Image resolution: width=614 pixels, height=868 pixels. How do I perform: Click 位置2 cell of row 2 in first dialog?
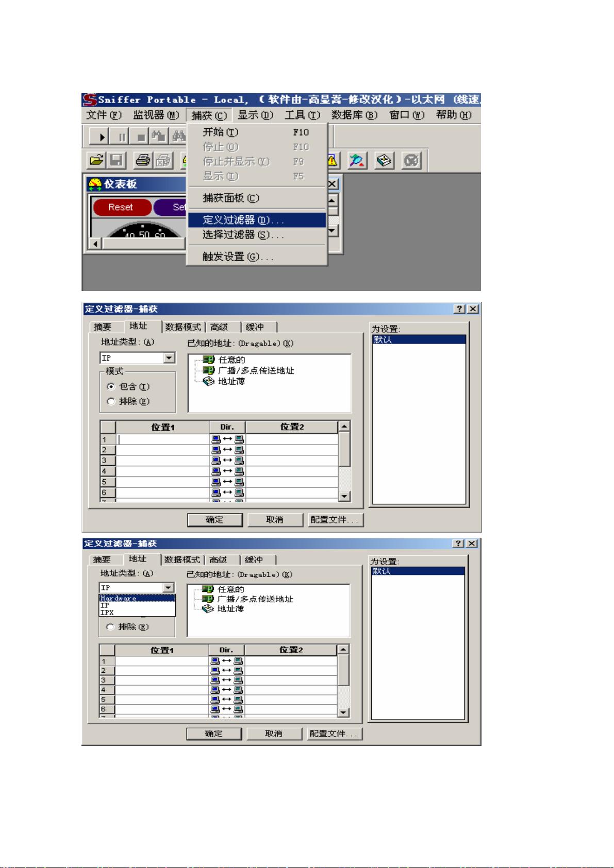point(292,450)
